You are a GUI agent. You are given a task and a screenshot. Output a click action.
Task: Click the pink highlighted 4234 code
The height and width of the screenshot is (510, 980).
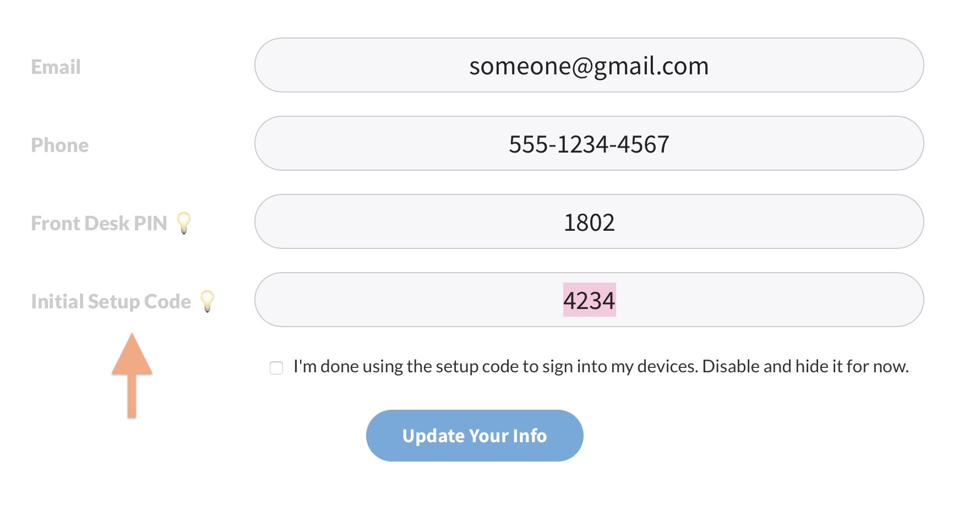coord(589,300)
